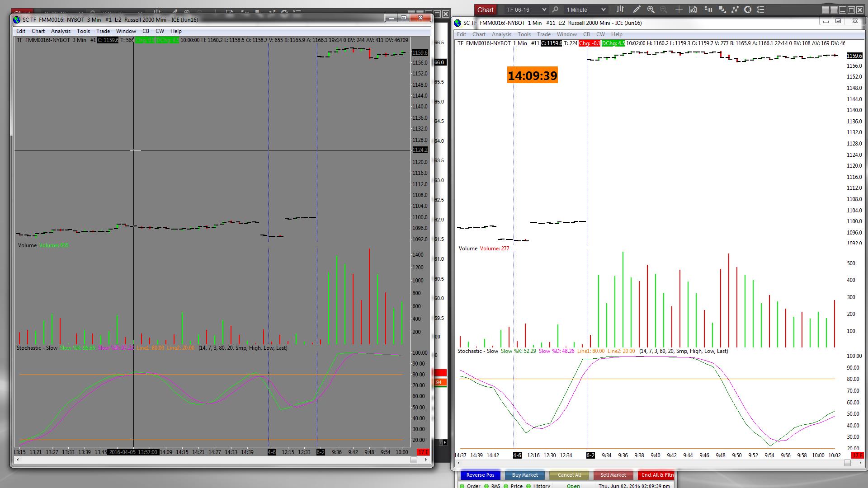Viewport: 868px width, 488px height.
Task: Open Tools menu in 3 Min chart
Action: [83, 31]
